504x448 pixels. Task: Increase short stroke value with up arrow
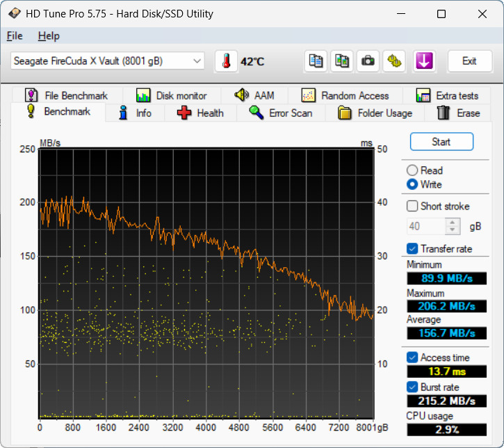[453, 222]
